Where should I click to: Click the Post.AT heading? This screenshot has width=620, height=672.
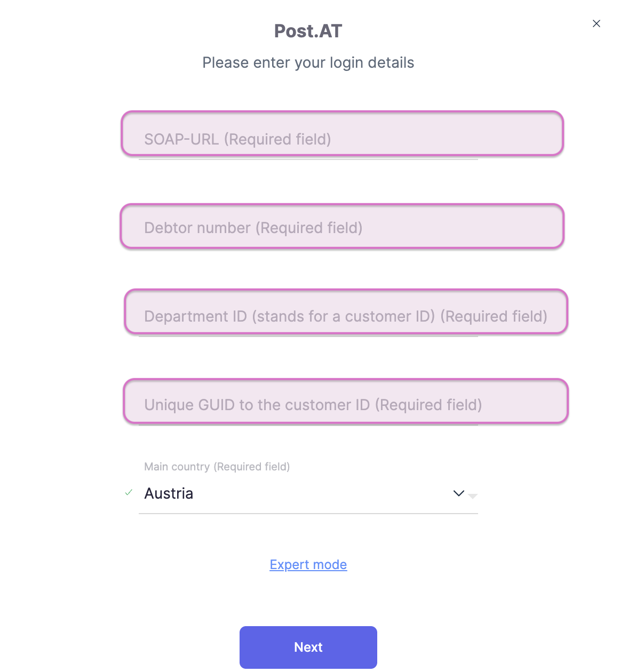308,31
